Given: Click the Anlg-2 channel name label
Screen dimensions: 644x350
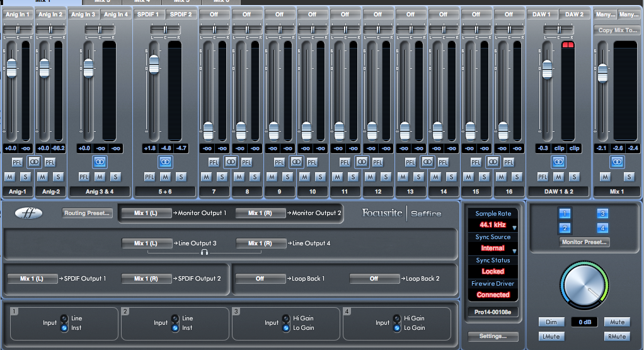Looking at the screenshot, I should (x=51, y=192).
